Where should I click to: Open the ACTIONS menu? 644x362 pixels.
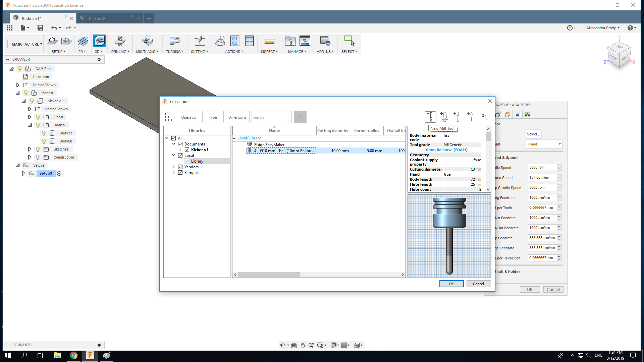tap(234, 52)
